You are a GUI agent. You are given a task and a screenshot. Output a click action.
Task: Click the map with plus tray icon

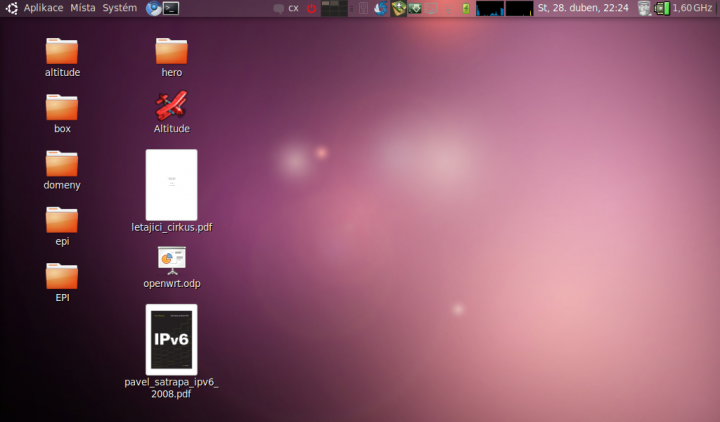[x=399, y=8]
